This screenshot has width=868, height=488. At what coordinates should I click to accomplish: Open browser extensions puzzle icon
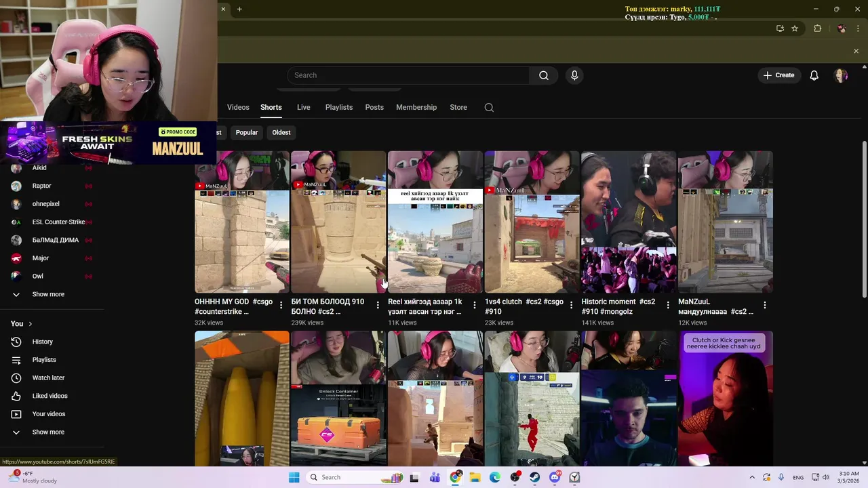[817, 28]
